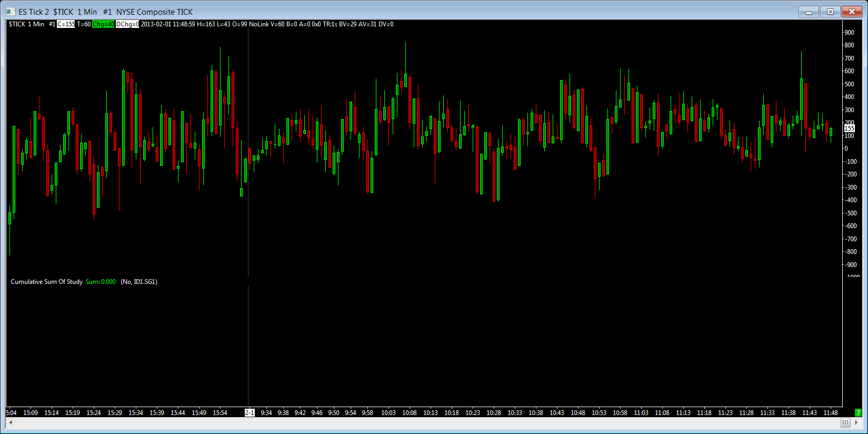Click the TR:1s value in the header
Screen dimensions: 868x434
(x=330, y=24)
